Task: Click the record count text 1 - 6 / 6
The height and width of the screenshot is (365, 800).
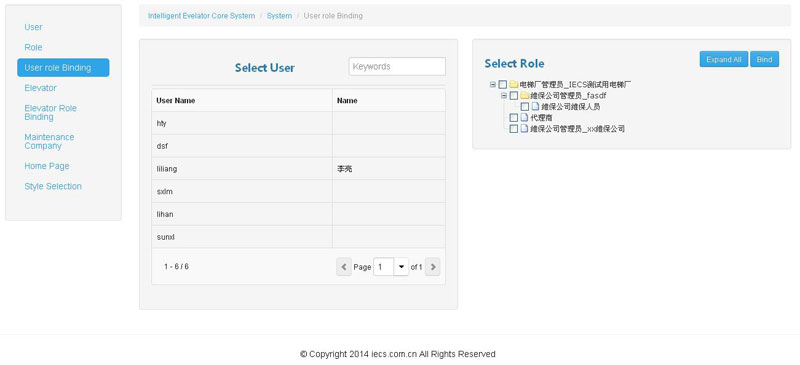Action: pyautogui.click(x=177, y=266)
